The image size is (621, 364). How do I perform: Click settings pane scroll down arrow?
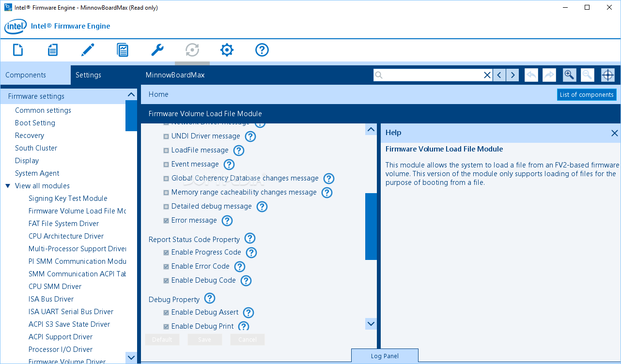pos(371,324)
